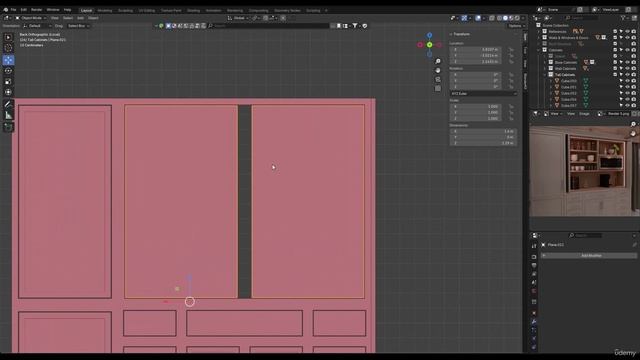Open the Render menu
This screenshot has height=360, width=640.
coord(37,10)
